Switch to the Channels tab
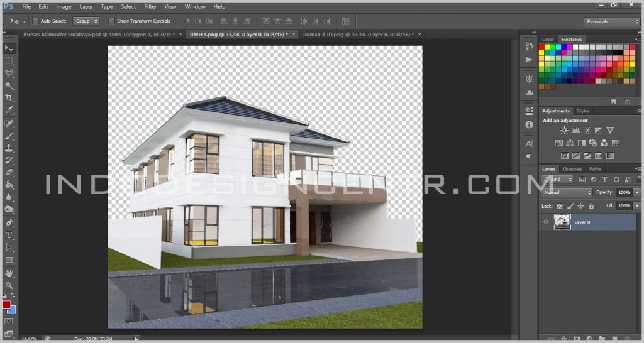This screenshot has height=343, width=644. coord(572,169)
